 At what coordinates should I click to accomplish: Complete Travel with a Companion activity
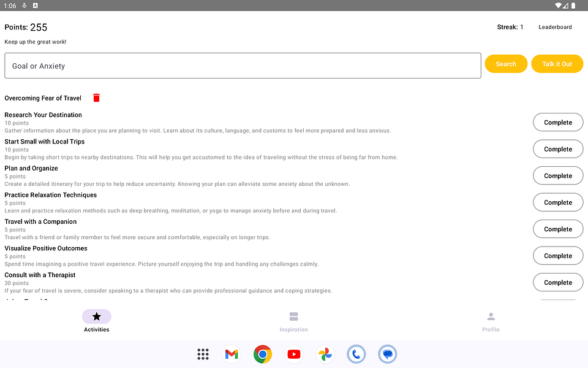point(558,229)
